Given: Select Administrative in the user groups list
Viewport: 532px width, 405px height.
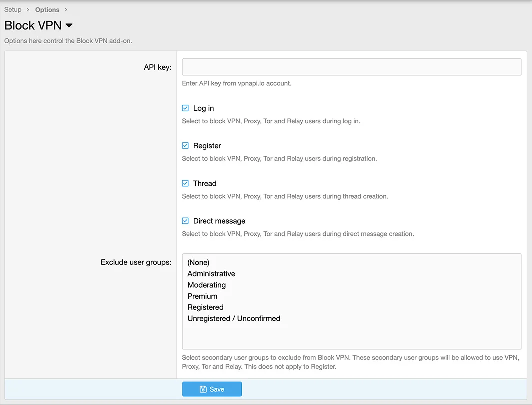Looking at the screenshot, I should point(211,274).
